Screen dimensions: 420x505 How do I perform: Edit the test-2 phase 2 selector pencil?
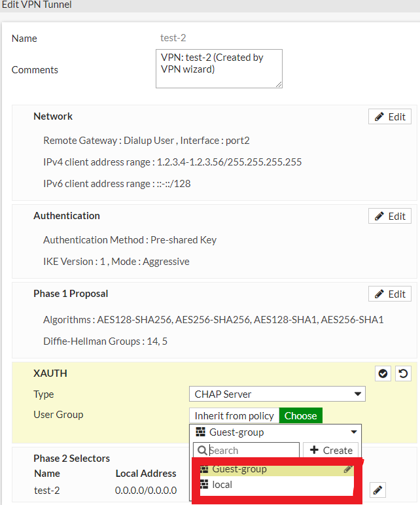click(x=378, y=490)
